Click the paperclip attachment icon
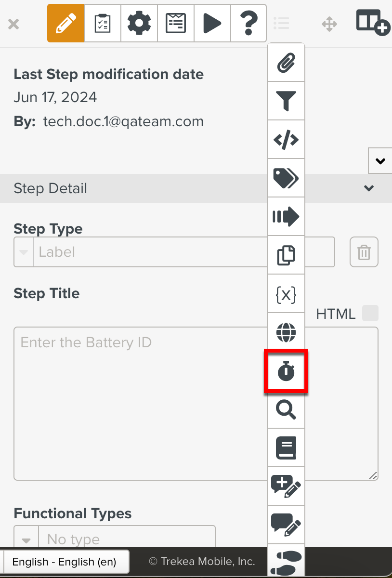The height and width of the screenshot is (578, 392). pos(286,63)
